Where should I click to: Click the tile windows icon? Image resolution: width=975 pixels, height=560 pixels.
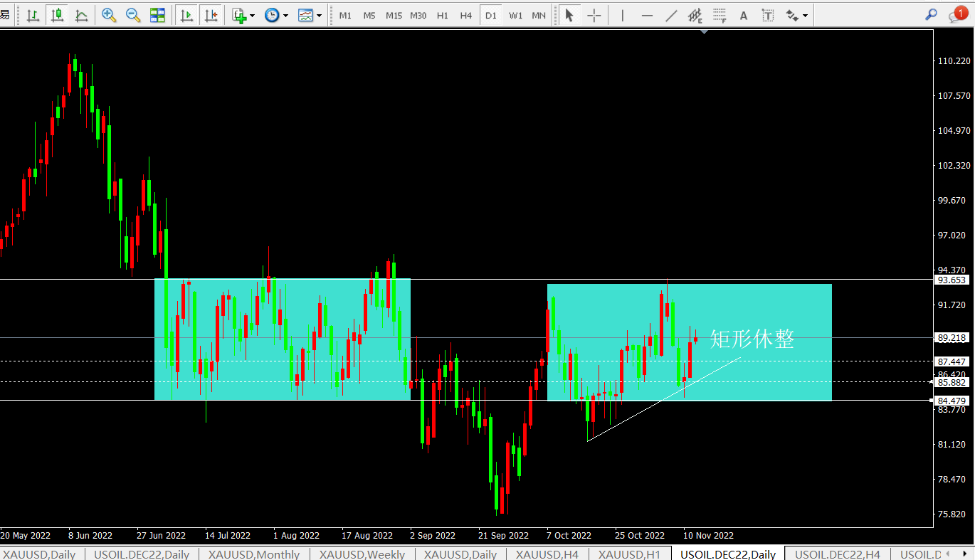[x=157, y=15]
